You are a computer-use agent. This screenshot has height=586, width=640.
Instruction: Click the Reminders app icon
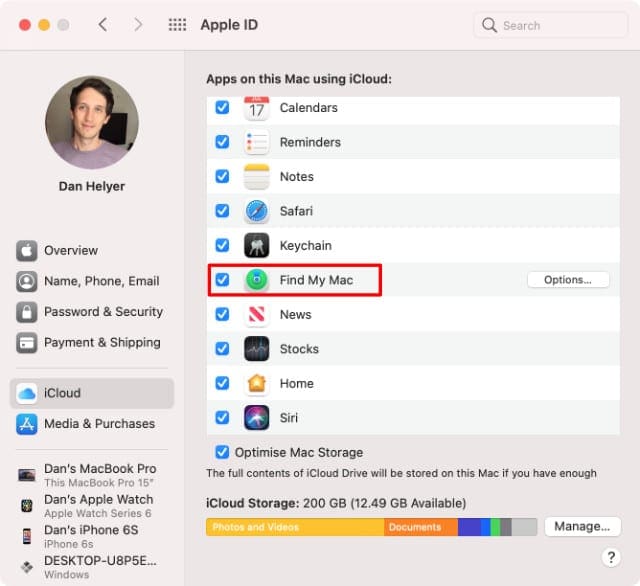click(x=256, y=142)
